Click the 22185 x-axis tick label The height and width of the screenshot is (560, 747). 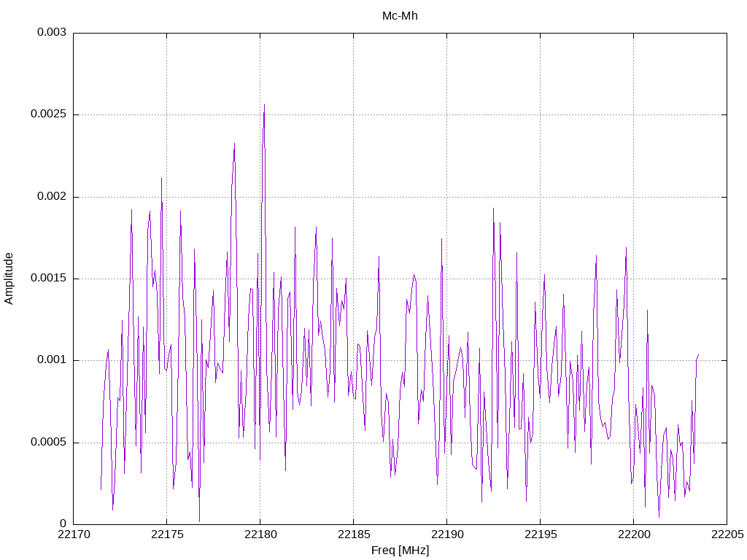pos(354,534)
